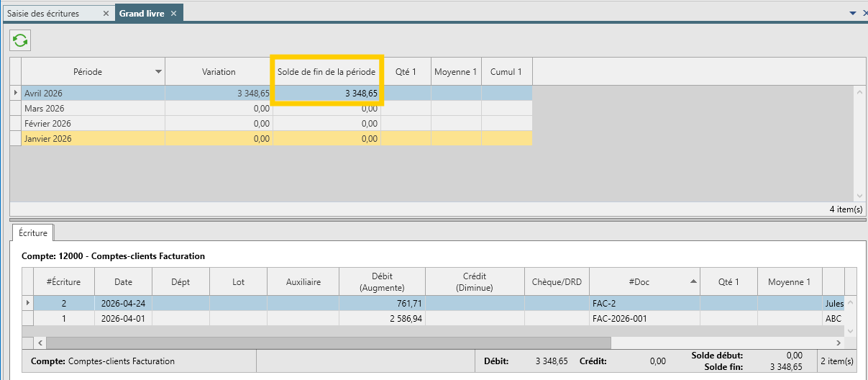Click the Variation column header
Image resolution: width=868 pixels, height=380 pixels.
(219, 72)
